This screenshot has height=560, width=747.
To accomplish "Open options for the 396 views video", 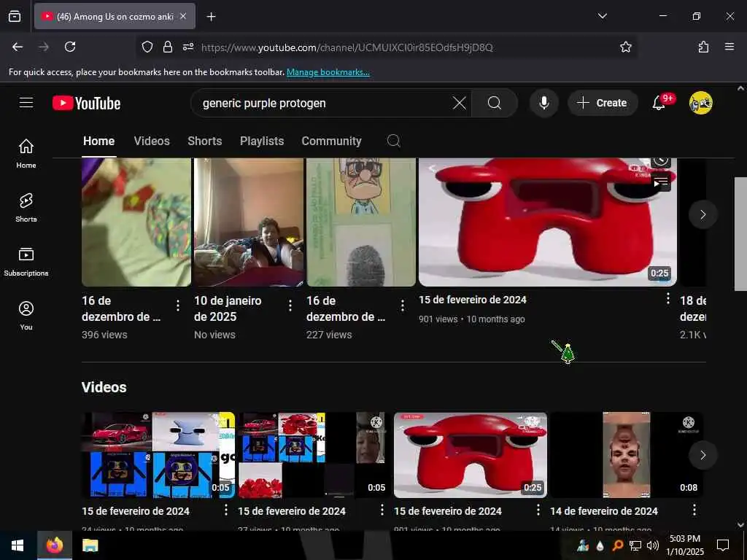I will click(178, 306).
